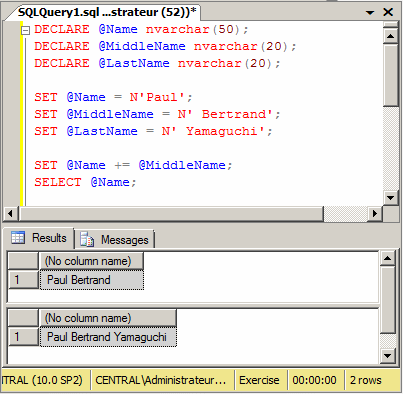The width and height of the screenshot is (403, 394).
Task: Click second grid's (No column name) header
Action: pos(108,318)
